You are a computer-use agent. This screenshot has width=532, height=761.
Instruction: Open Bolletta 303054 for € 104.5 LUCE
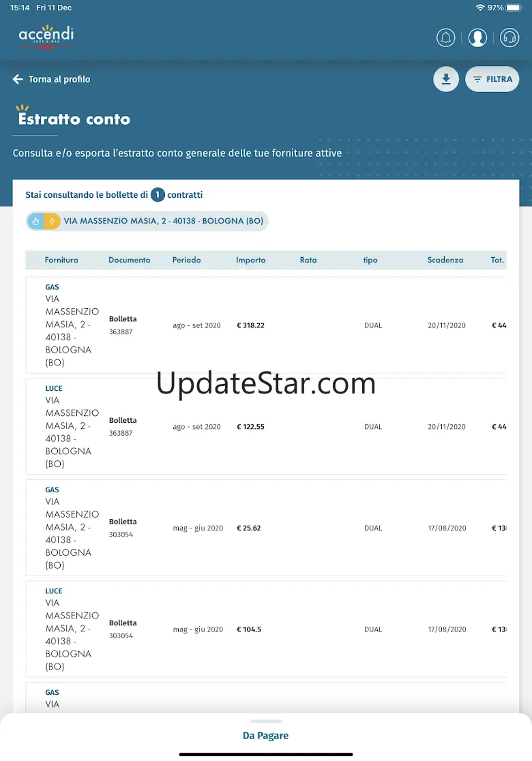point(123,629)
